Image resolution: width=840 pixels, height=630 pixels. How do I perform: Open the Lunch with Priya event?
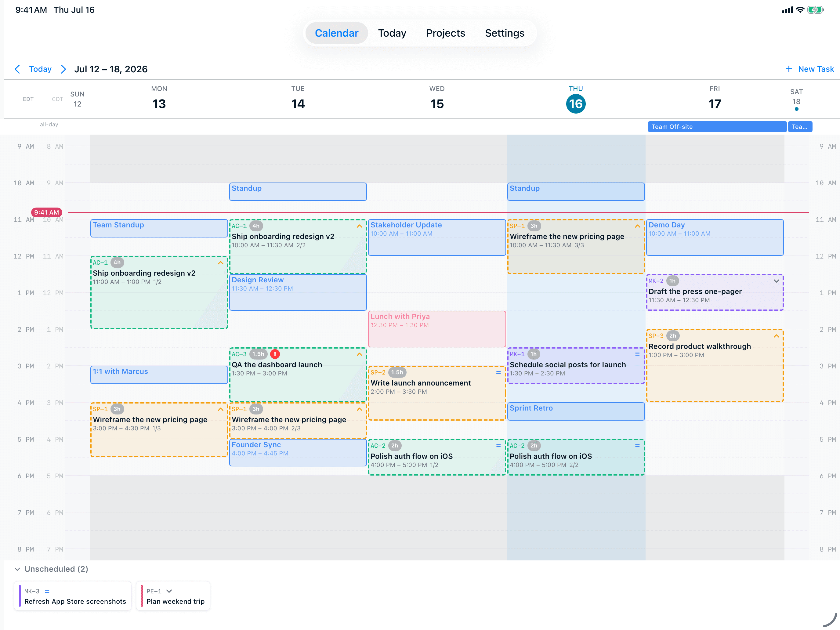437,329
